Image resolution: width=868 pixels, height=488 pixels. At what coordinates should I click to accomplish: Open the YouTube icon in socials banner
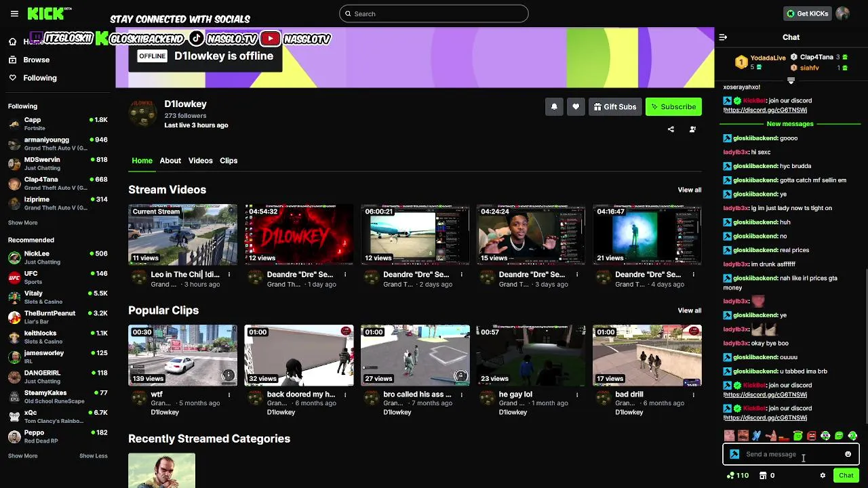pos(271,39)
